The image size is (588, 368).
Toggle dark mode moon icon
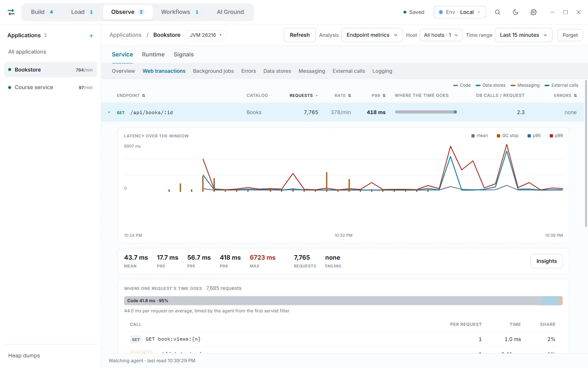click(515, 12)
